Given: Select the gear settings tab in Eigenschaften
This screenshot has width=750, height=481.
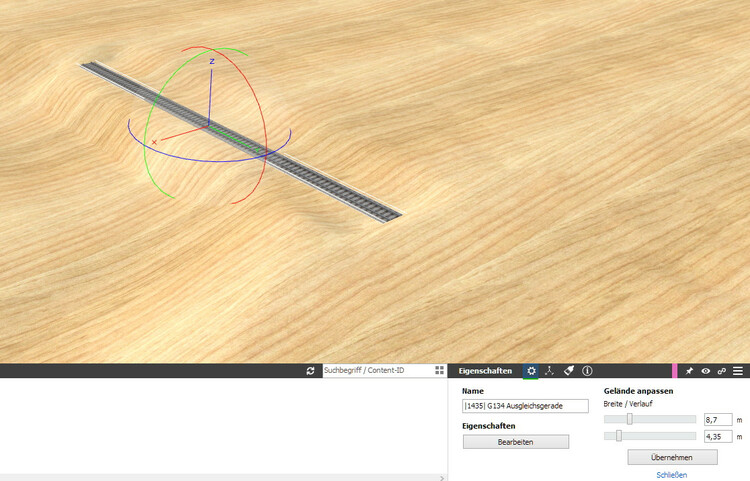Looking at the screenshot, I should (531, 371).
